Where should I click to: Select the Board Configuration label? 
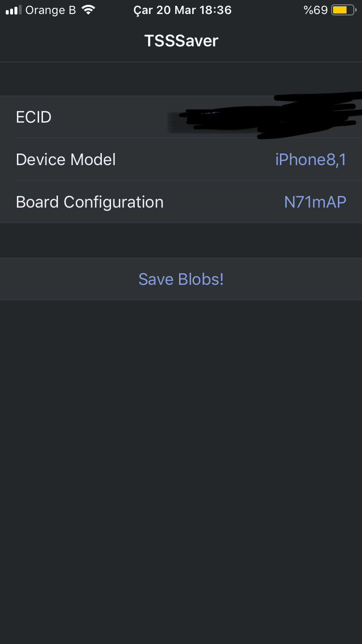pyautogui.click(x=90, y=202)
